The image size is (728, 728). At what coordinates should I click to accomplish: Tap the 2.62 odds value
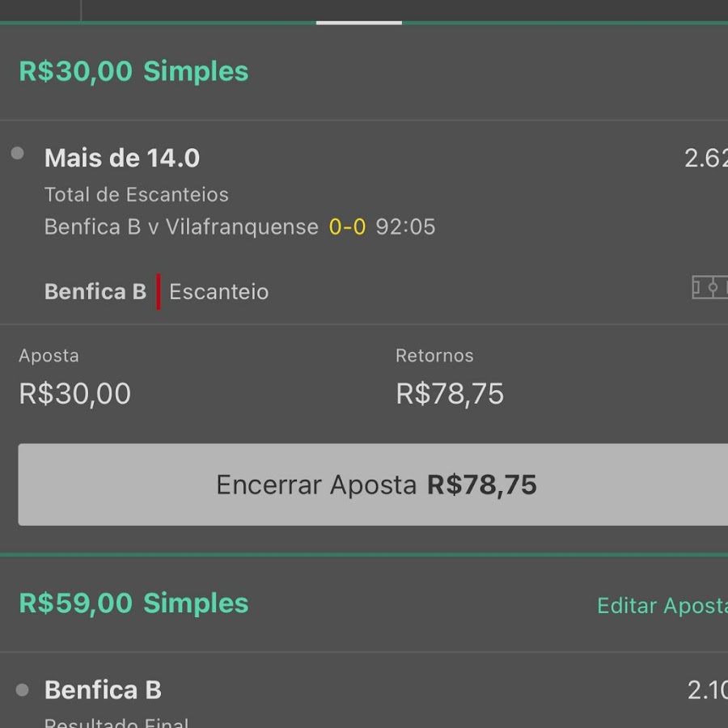[x=705, y=159]
